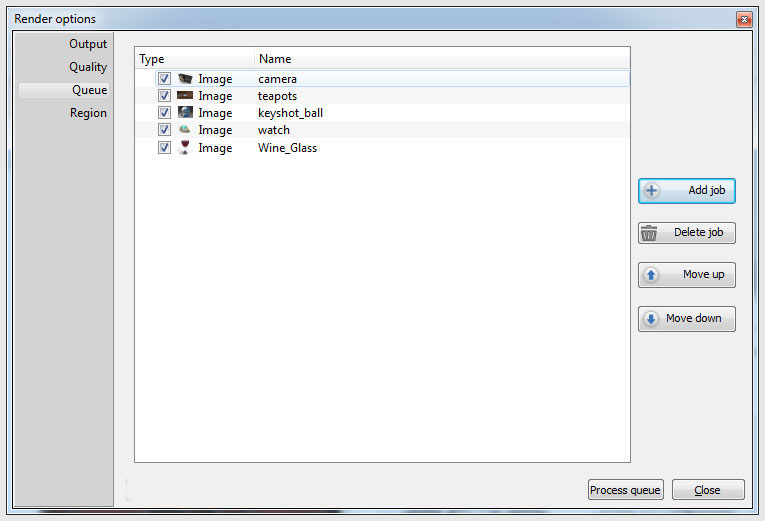Viewport: 765px width, 521px height.
Task: Uncheck the camera job checkbox
Action: pyautogui.click(x=164, y=79)
